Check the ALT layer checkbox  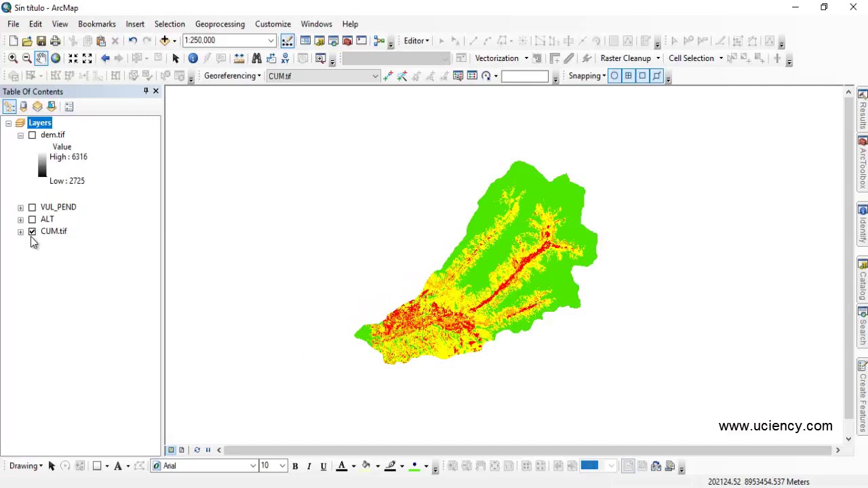[x=32, y=219]
